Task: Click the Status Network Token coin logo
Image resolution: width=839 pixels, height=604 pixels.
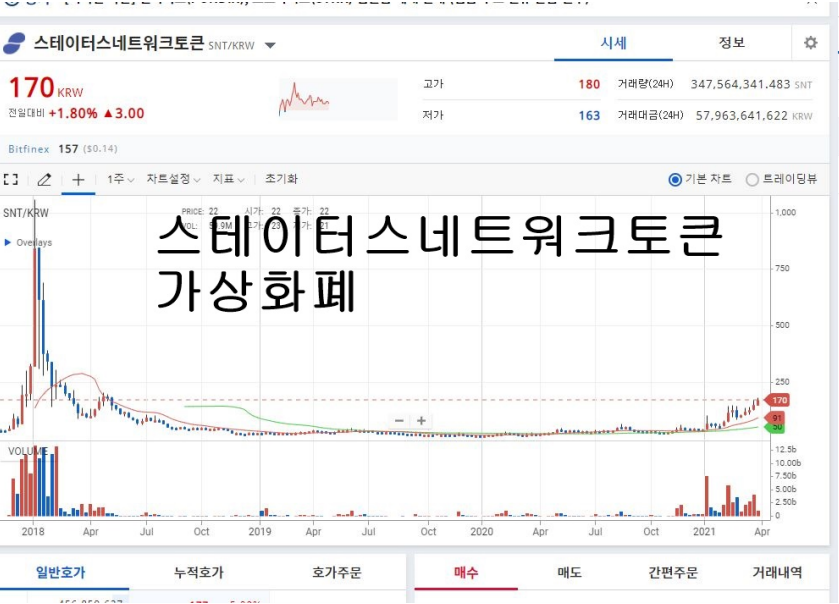Action: [x=14, y=43]
